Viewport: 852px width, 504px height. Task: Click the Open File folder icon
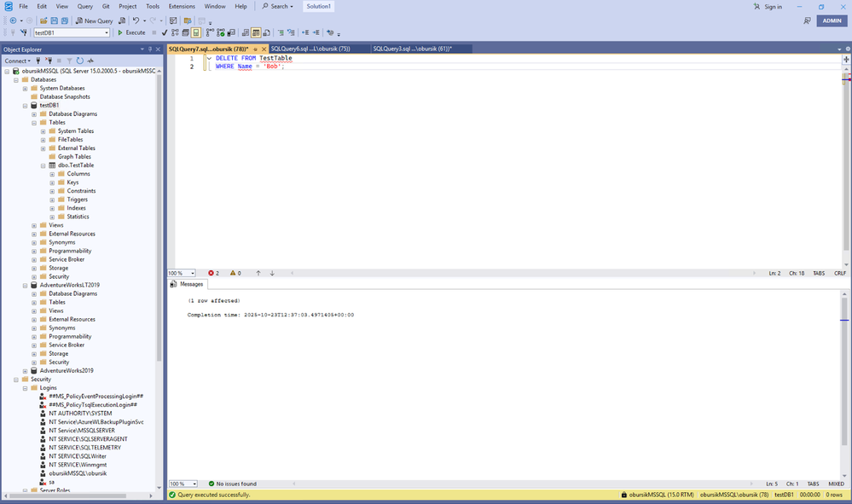(x=43, y=20)
